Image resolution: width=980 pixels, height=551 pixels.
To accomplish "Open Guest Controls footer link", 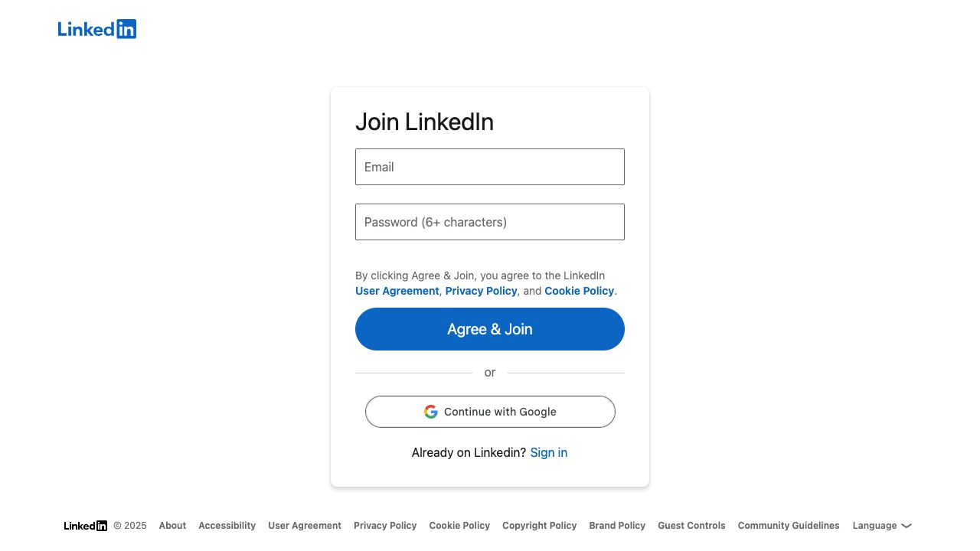I will 691,526.
